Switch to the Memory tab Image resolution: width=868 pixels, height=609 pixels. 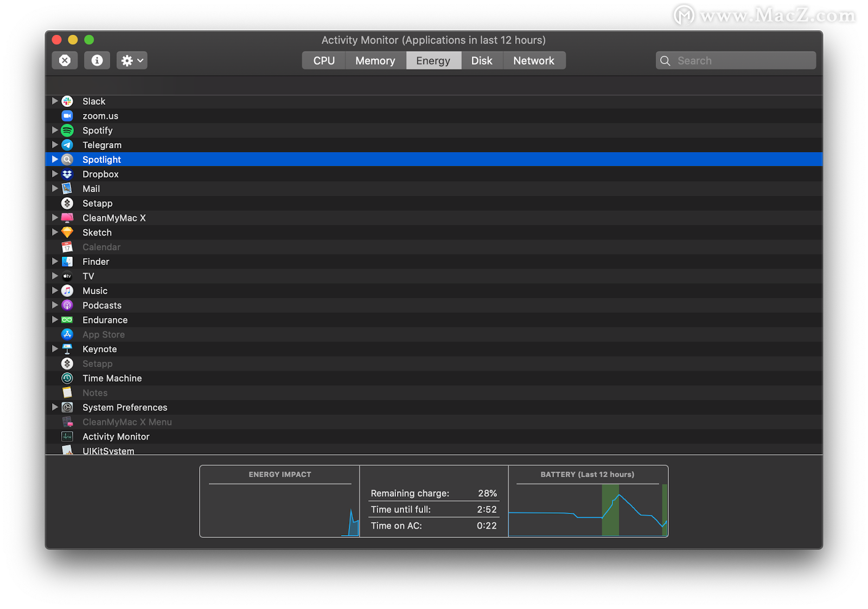click(375, 61)
